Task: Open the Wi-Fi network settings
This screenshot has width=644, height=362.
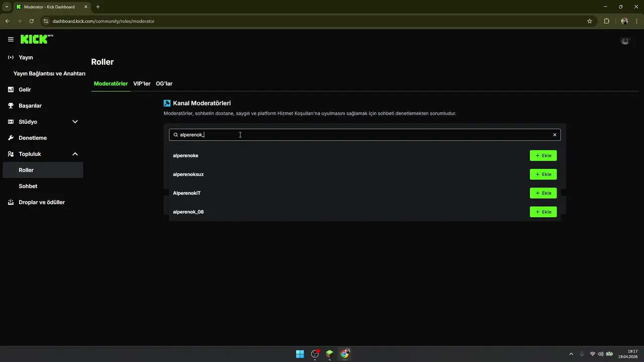Action: coord(592,354)
